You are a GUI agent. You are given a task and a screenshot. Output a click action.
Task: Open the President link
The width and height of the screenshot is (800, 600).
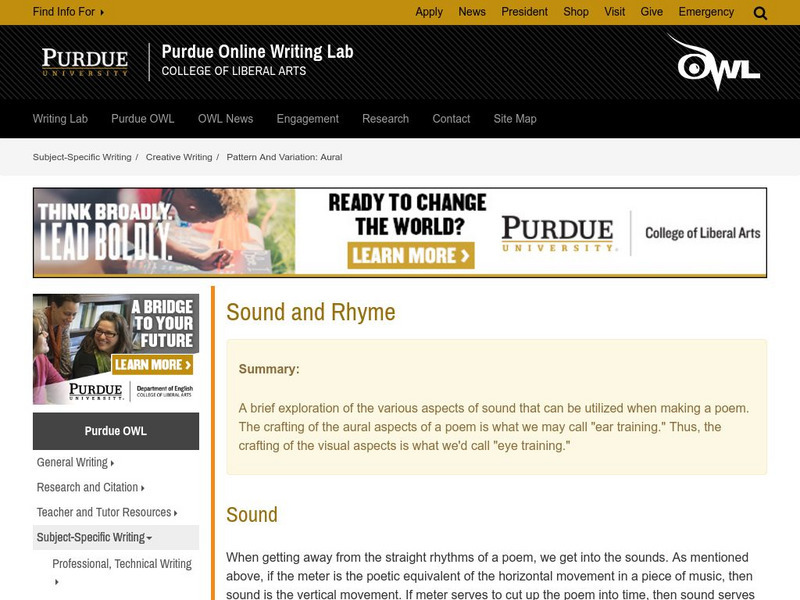(x=524, y=12)
